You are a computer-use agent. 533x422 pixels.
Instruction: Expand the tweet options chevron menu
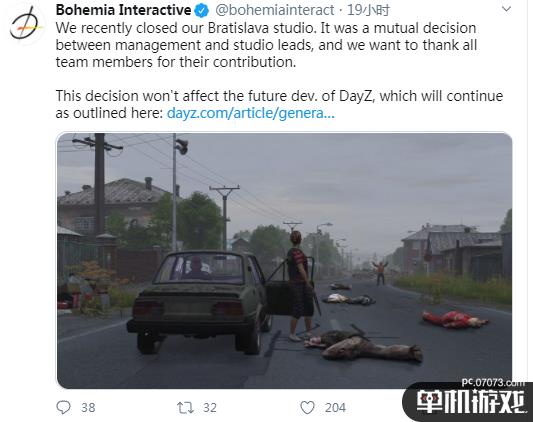pos(506,9)
